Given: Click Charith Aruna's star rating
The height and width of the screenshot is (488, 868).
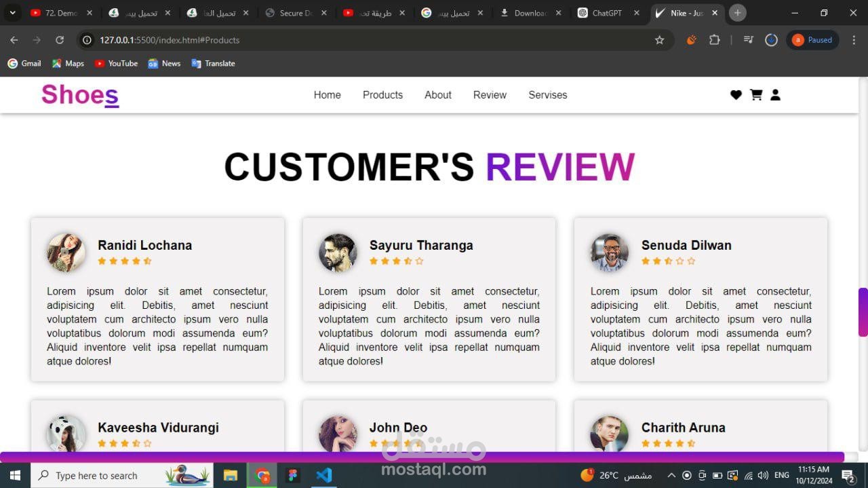Looking at the screenshot, I should (x=669, y=443).
